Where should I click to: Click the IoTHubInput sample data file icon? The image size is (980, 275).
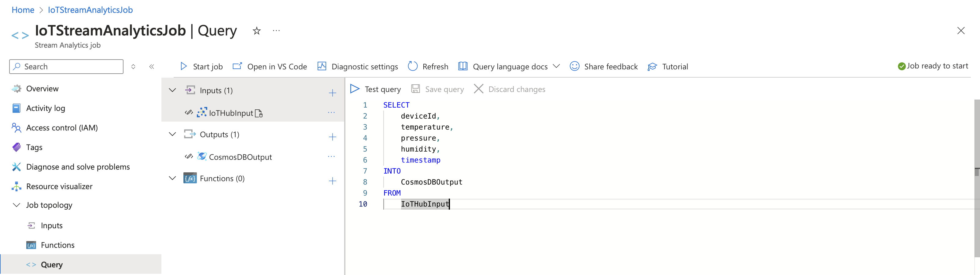tap(259, 113)
